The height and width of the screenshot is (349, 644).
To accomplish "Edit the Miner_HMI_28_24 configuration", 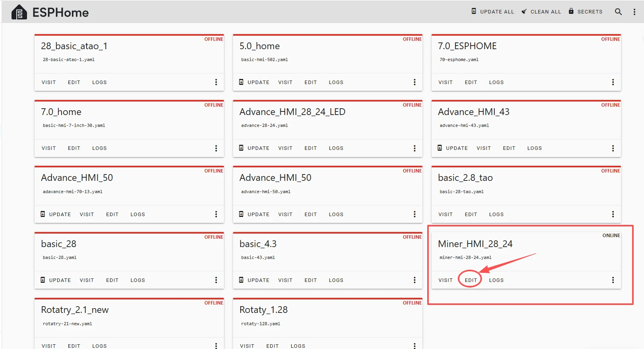I will point(470,280).
